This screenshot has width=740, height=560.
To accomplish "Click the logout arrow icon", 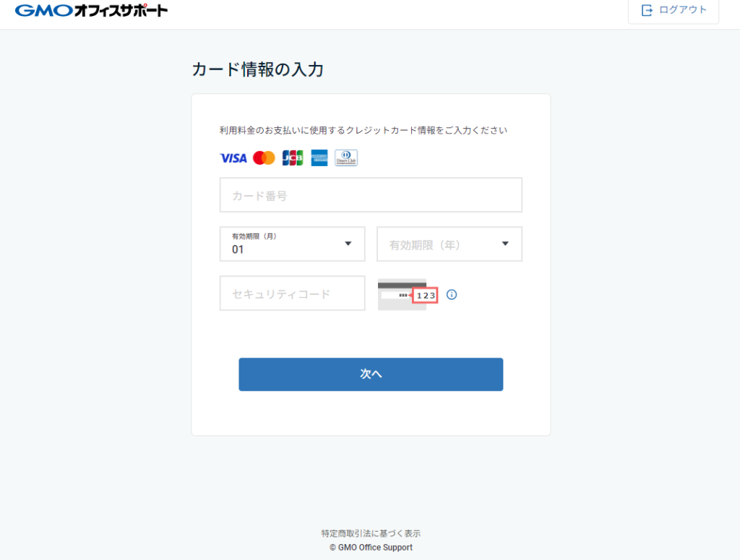I will click(x=647, y=10).
